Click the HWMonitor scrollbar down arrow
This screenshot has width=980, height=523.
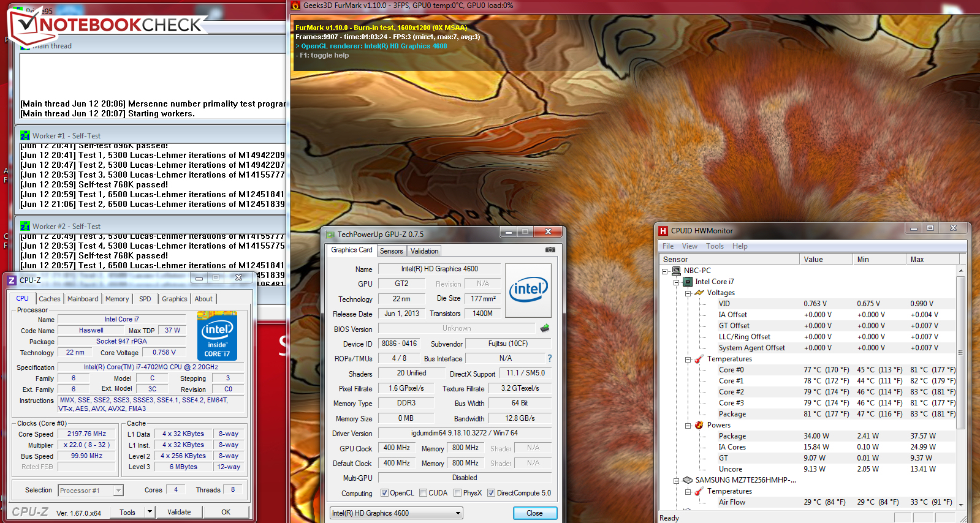coord(960,505)
